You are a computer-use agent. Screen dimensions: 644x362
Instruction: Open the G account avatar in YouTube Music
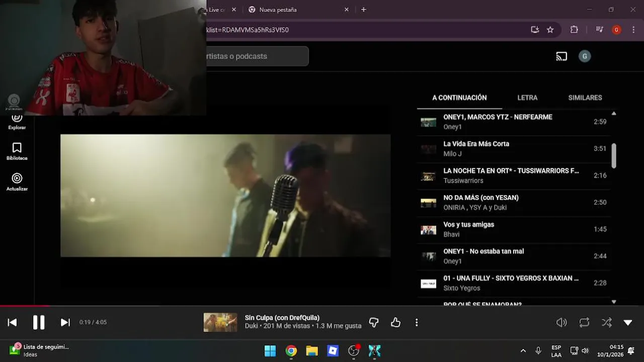pyautogui.click(x=584, y=56)
